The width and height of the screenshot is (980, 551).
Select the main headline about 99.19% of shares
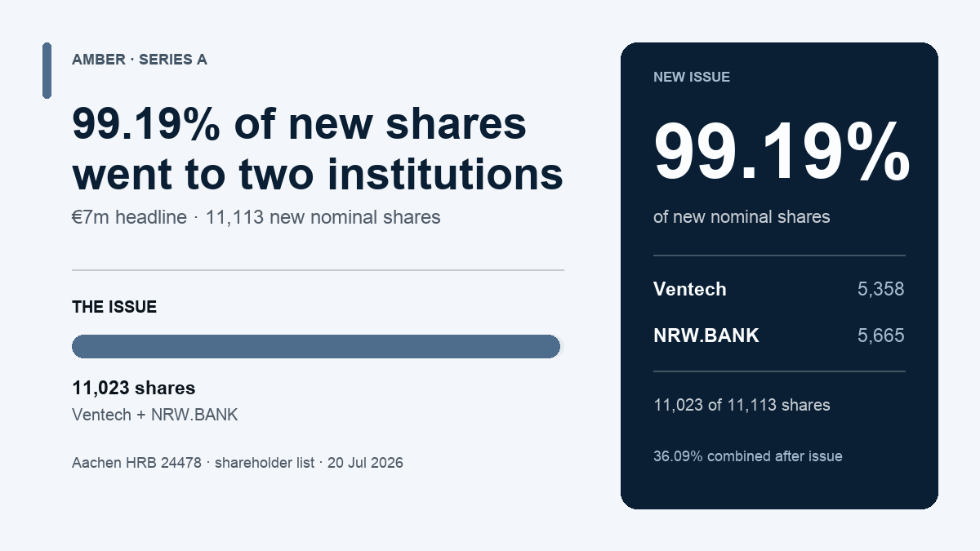(318, 149)
